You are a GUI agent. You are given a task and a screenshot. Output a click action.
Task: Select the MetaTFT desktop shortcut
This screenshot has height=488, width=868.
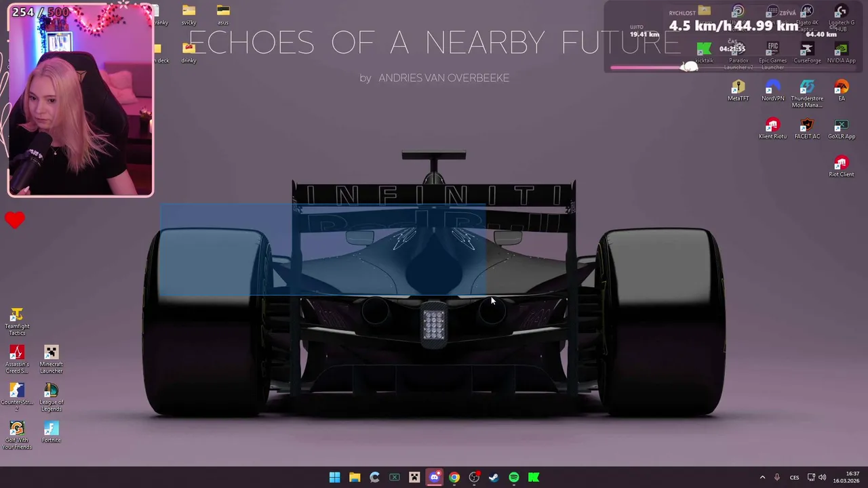[738, 91]
